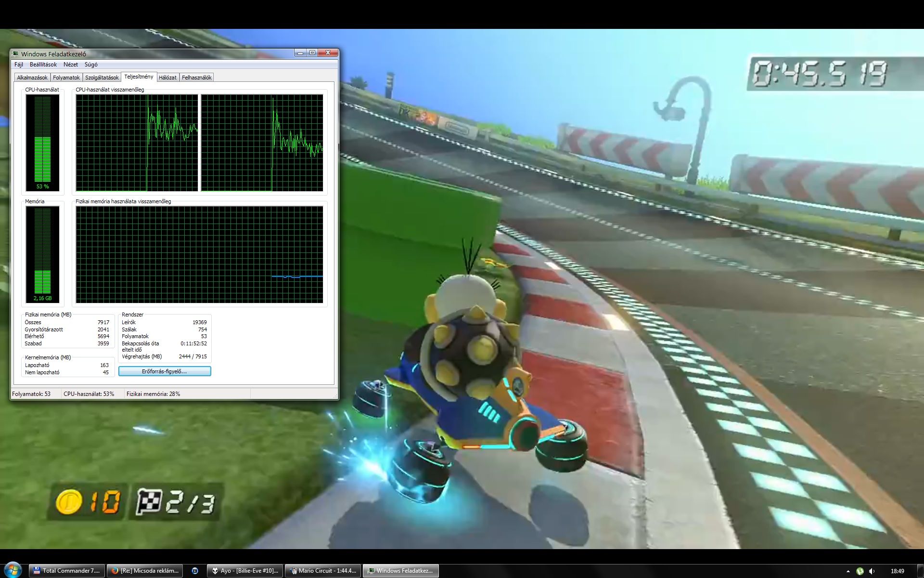The height and width of the screenshot is (578, 924).
Task: Switch to the Hálózat tab
Action: [x=167, y=78]
